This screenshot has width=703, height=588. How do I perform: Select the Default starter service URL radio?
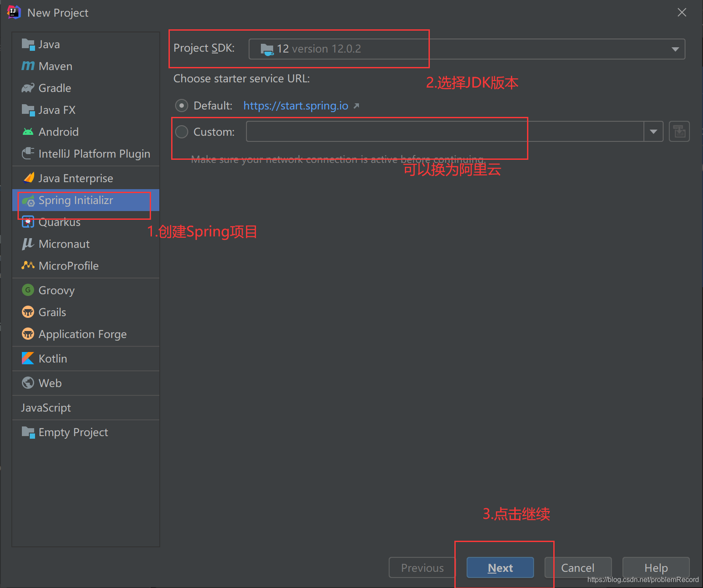(x=182, y=106)
